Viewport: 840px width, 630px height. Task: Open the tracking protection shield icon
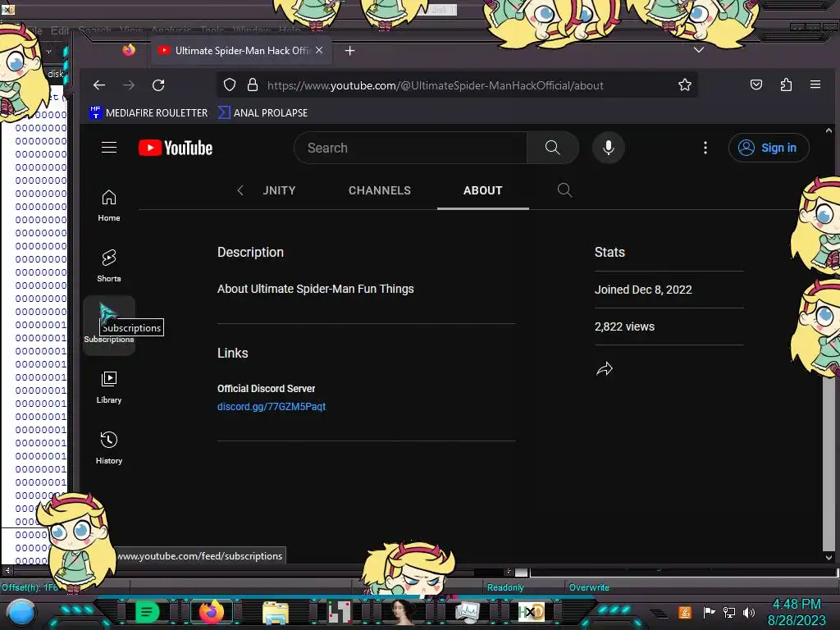(230, 85)
